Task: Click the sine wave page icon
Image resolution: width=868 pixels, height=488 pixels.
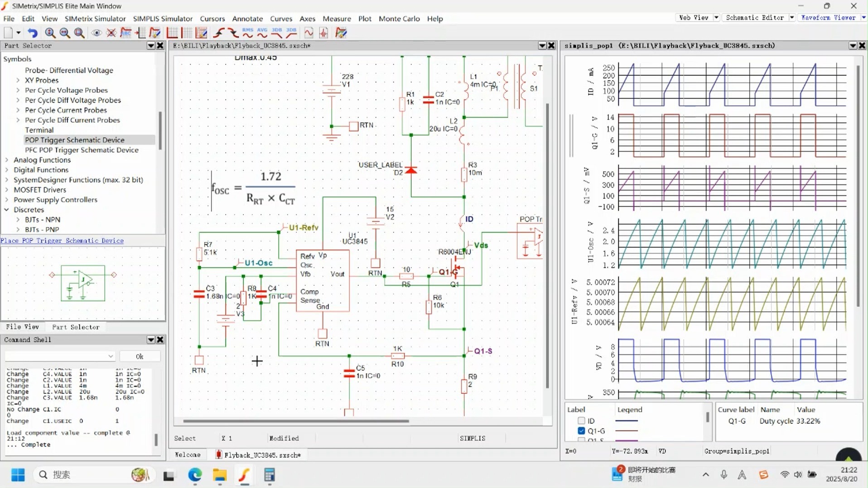Action: 309,33
